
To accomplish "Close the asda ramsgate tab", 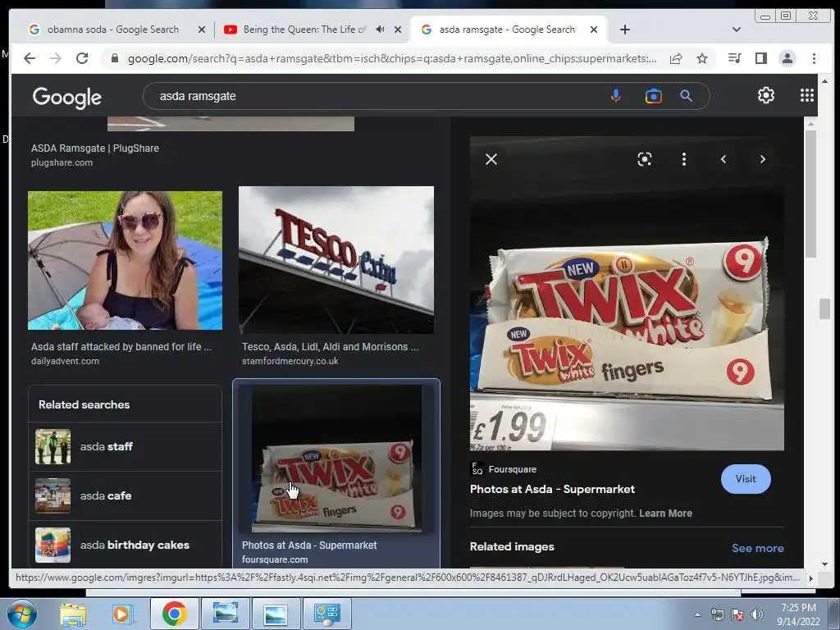I will click(594, 30).
